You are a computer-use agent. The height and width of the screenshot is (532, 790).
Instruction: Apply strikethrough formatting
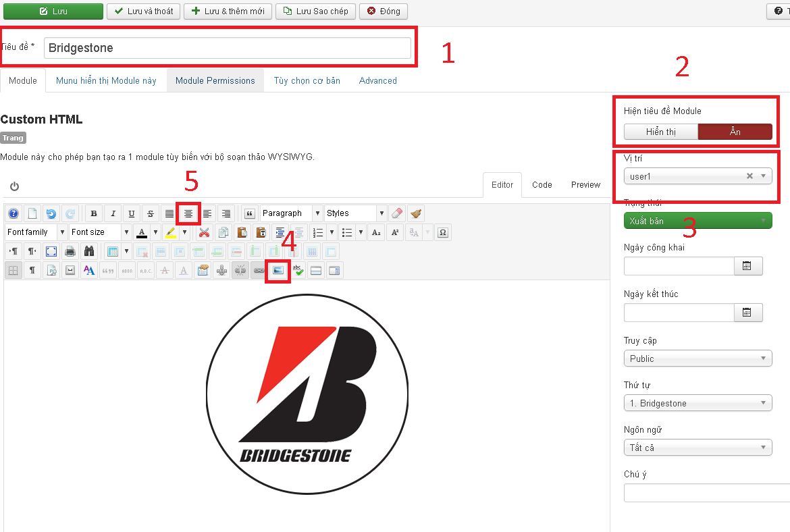[x=150, y=213]
